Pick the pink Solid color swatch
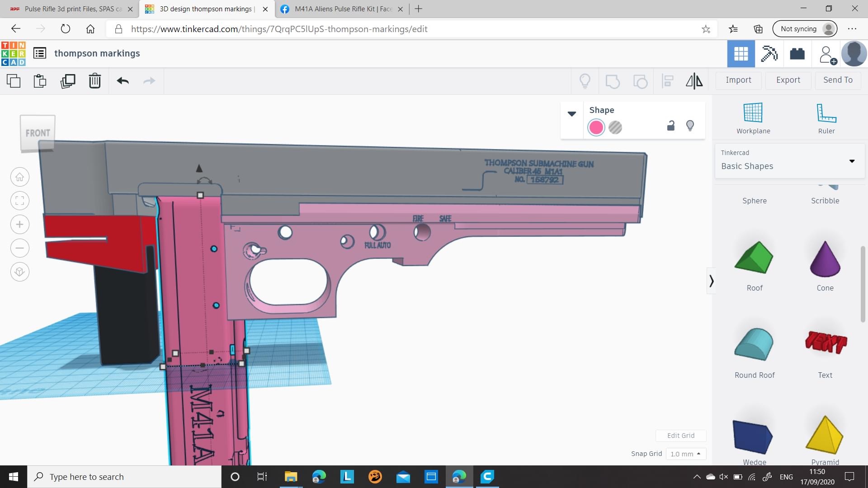Screen dimensions: 868x488 coord(596,127)
